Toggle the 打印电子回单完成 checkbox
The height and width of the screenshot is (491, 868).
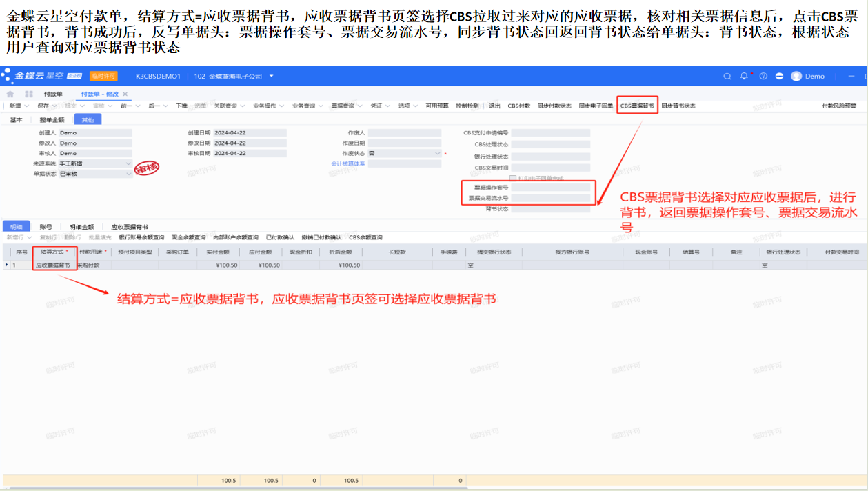click(x=512, y=177)
